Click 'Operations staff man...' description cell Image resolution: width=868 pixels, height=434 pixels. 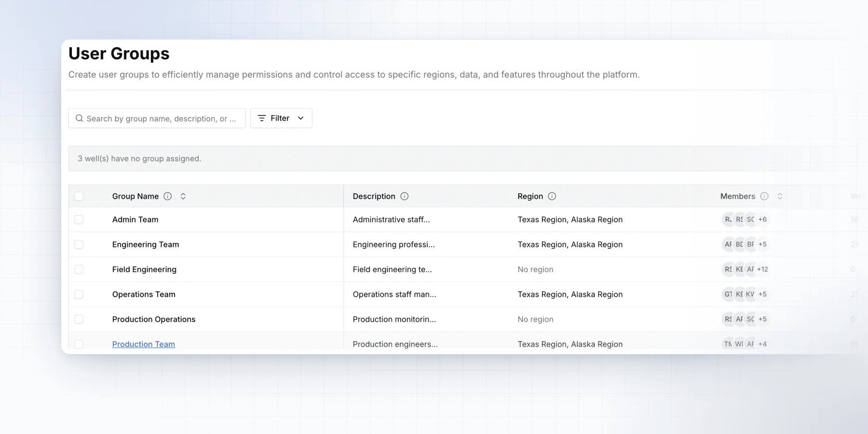click(394, 294)
